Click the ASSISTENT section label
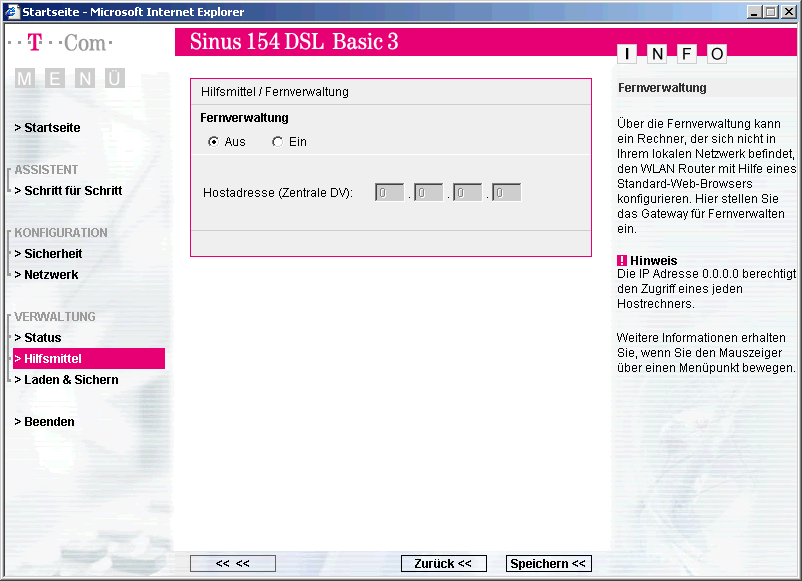This screenshot has height=581, width=802. 46,170
